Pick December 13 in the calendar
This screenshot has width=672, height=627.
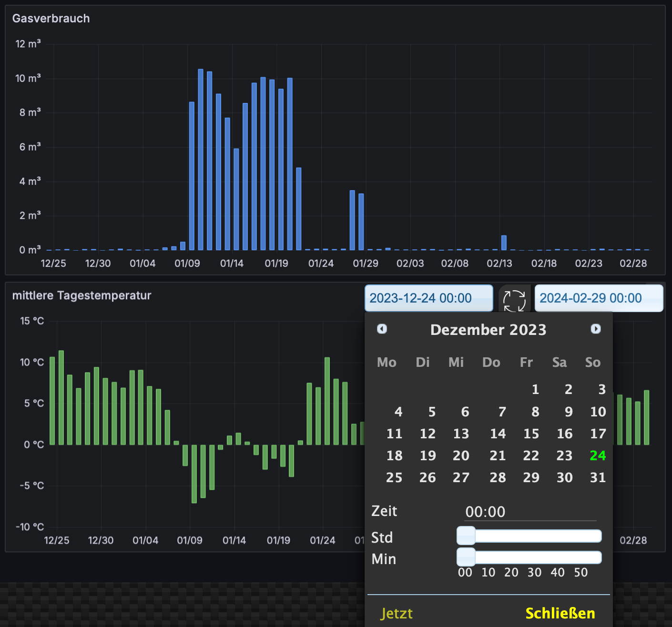tap(461, 434)
